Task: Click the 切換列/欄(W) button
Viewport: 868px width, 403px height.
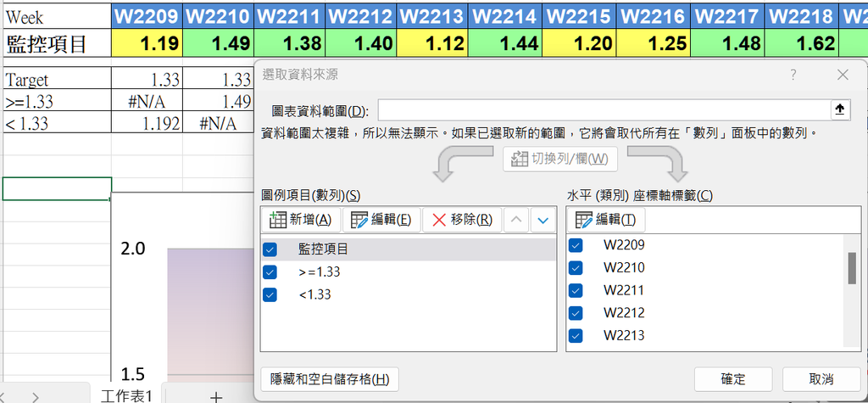Action: click(559, 160)
